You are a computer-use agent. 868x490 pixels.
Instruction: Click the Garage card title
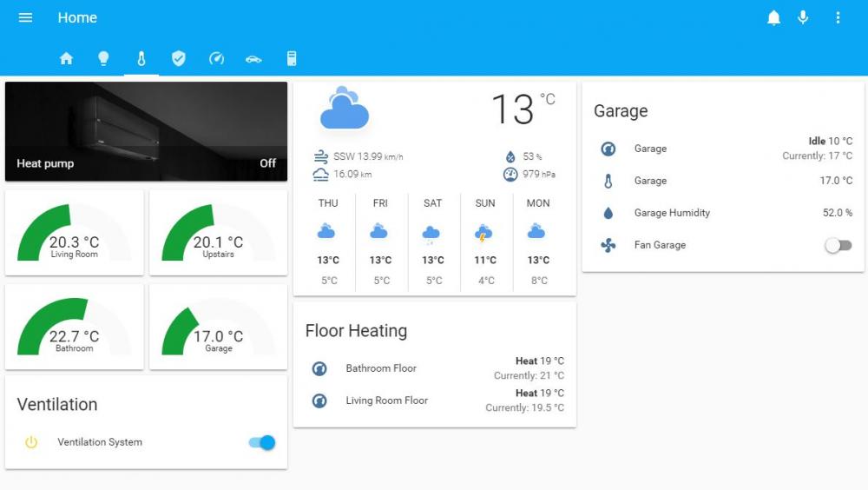coord(621,111)
